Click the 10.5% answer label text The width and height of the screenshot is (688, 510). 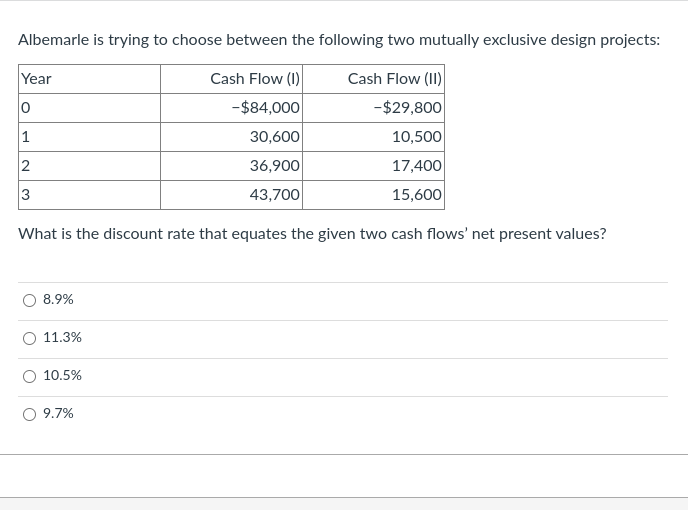pos(62,375)
